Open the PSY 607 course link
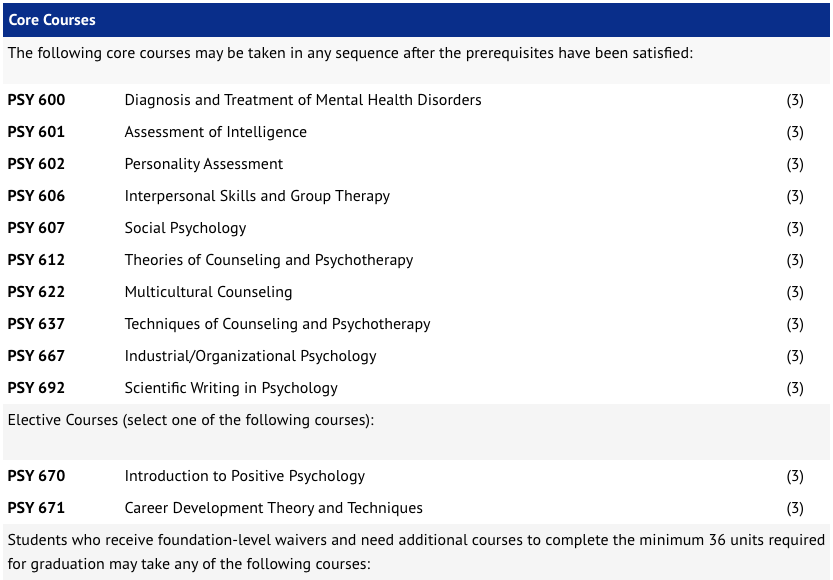The image size is (833, 580). (x=36, y=228)
